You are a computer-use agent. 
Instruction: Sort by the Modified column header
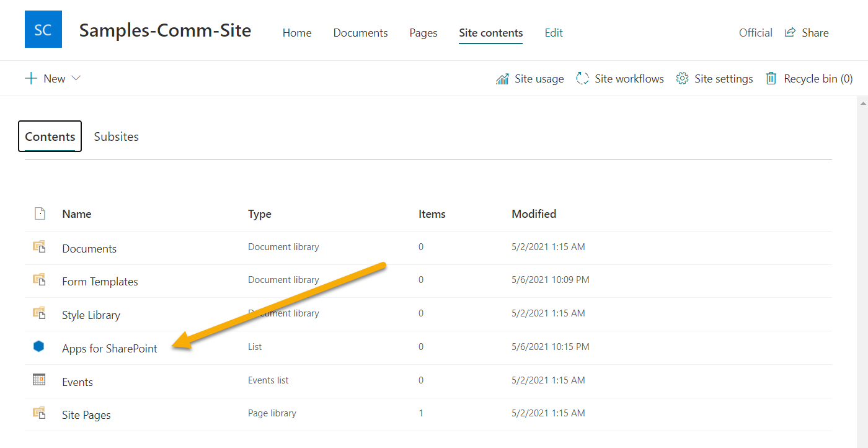(533, 214)
